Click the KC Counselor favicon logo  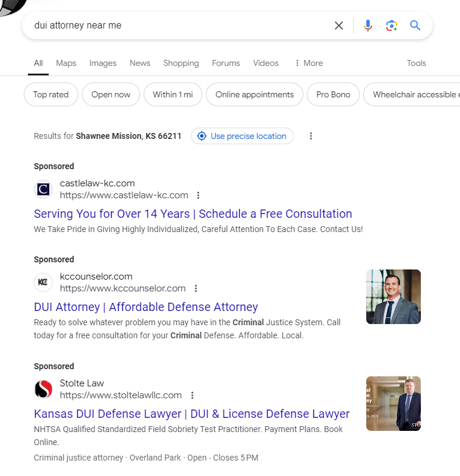click(x=43, y=283)
